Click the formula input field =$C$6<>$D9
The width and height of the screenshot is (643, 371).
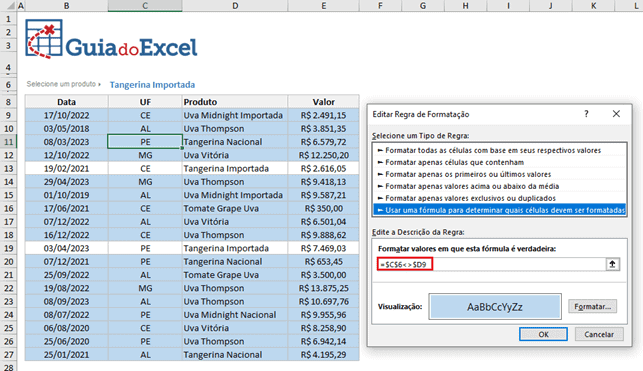click(x=491, y=264)
